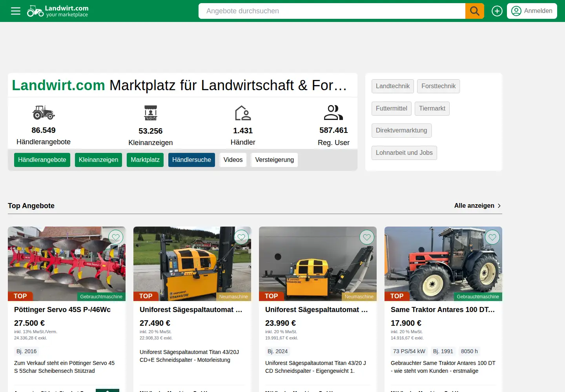Select the Lohnarbeit und Jobs category
Viewport: 565px width, 392px height.
tap(404, 153)
